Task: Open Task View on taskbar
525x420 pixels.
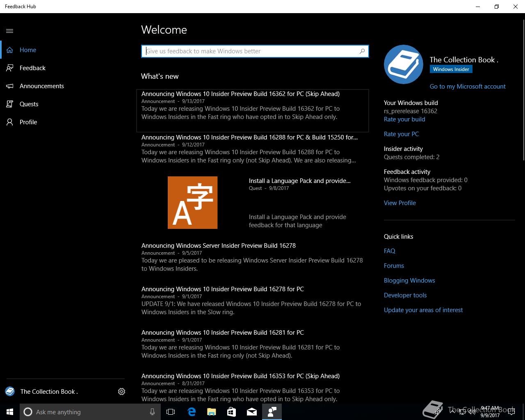Action: point(171,412)
